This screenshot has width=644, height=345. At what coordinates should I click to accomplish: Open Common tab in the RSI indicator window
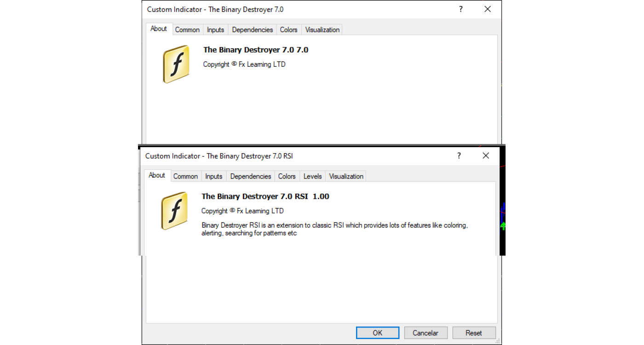click(185, 177)
